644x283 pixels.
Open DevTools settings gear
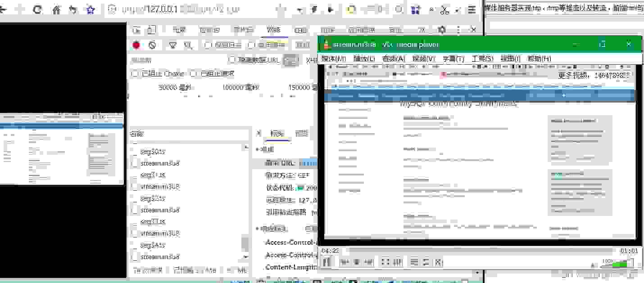click(442, 30)
